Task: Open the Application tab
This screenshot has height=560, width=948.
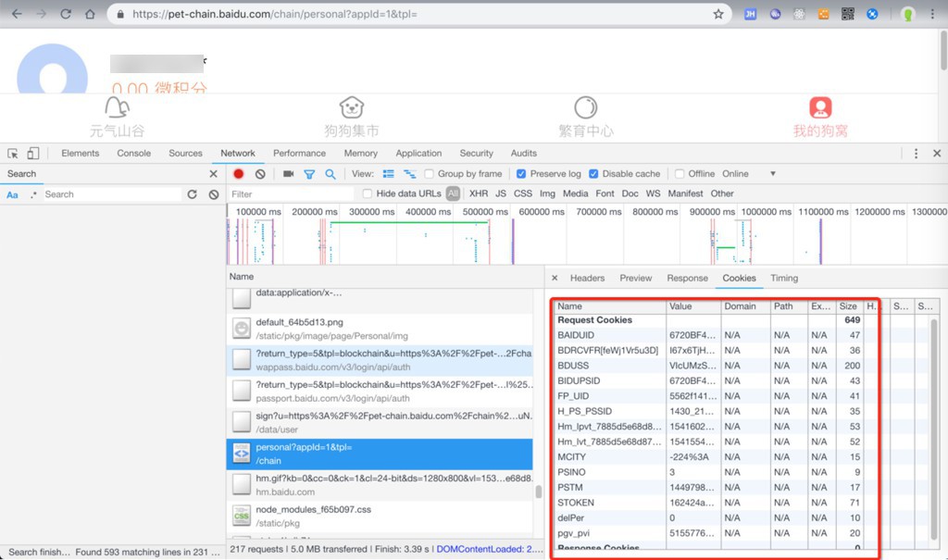Action: pyautogui.click(x=418, y=154)
